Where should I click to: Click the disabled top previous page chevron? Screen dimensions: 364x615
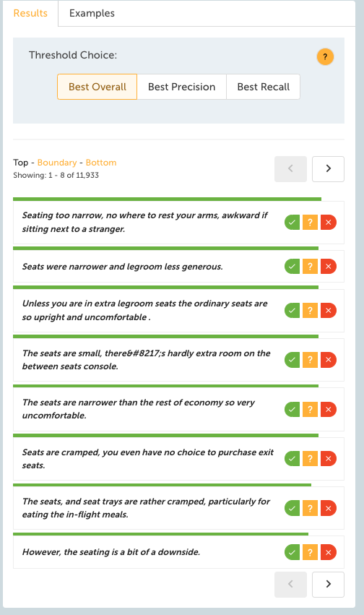pyautogui.click(x=290, y=168)
